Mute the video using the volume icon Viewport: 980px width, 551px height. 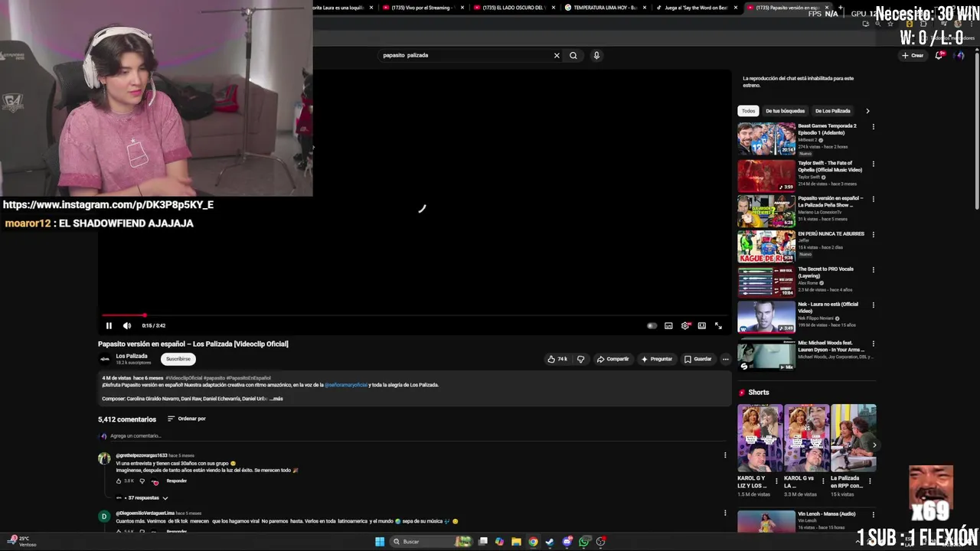point(127,326)
